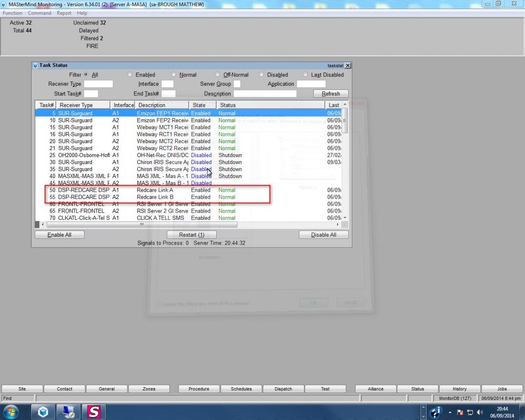Select the Enabled filter radio button

[x=129, y=75]
